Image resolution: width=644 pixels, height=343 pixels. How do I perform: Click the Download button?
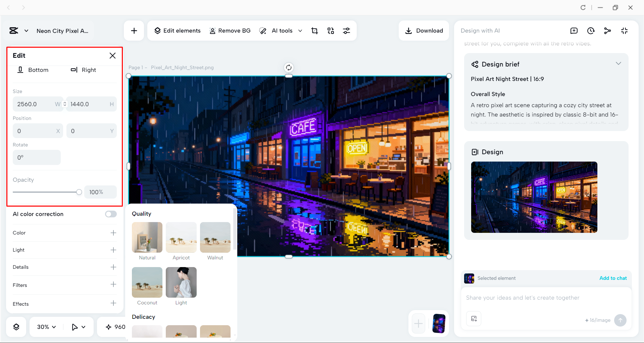(x=424, y=31)
